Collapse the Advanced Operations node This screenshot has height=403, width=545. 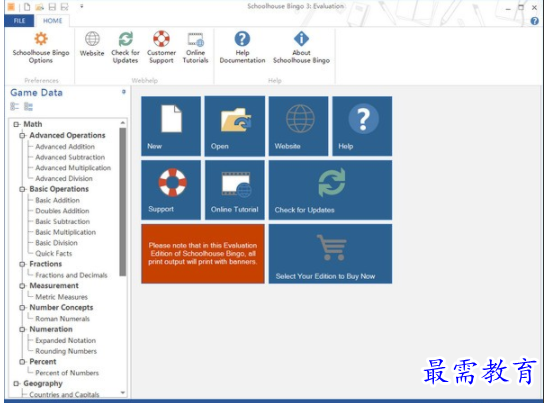tap(22, 136)
